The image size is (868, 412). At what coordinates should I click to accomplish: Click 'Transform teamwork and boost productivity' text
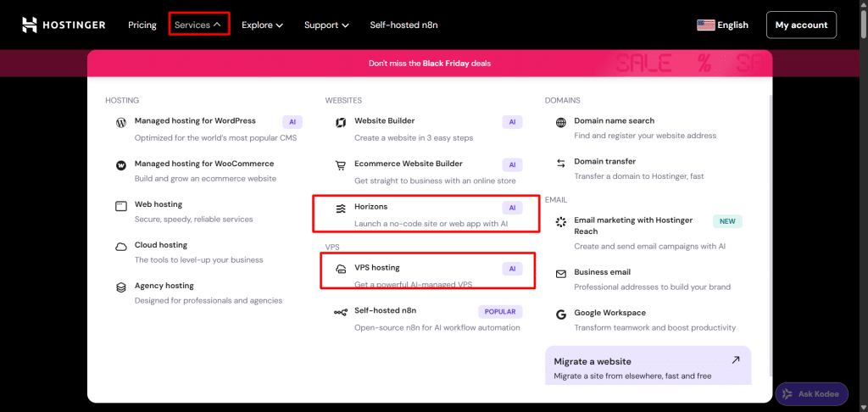tap(655, 327)
